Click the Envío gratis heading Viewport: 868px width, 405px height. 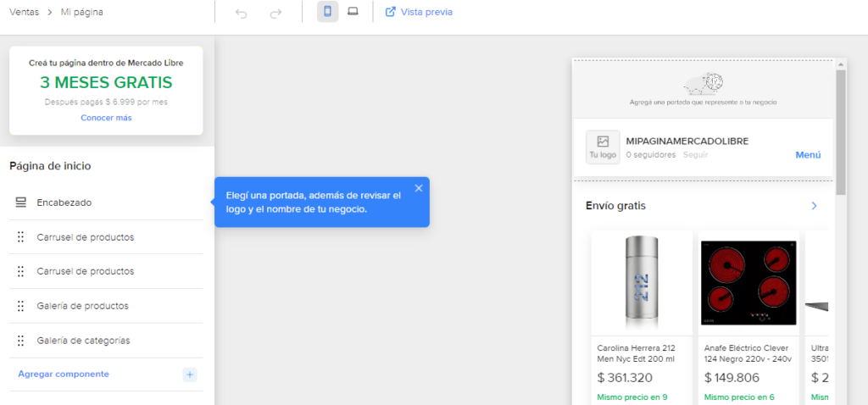(615, 206)
